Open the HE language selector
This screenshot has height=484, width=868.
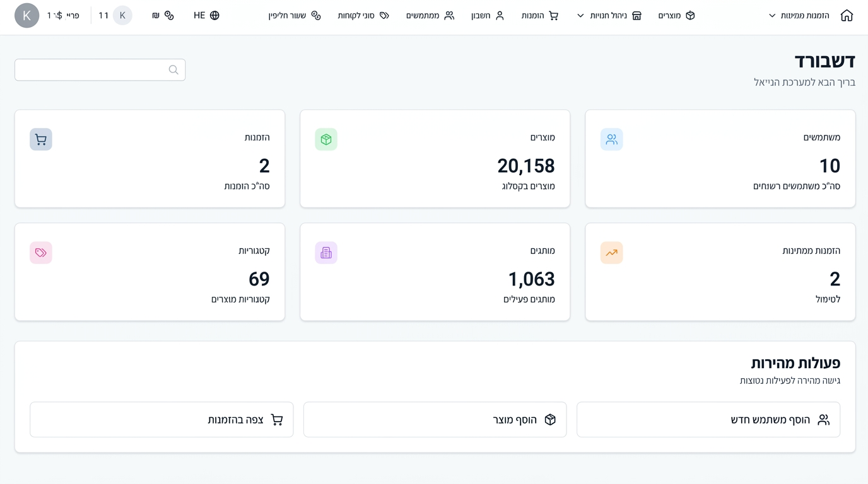click(206, 15)
